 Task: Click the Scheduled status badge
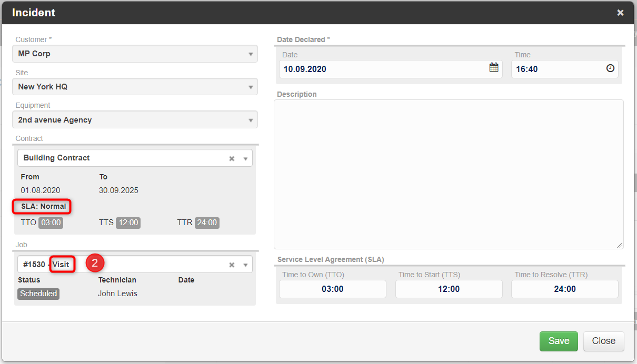(38, 294)
